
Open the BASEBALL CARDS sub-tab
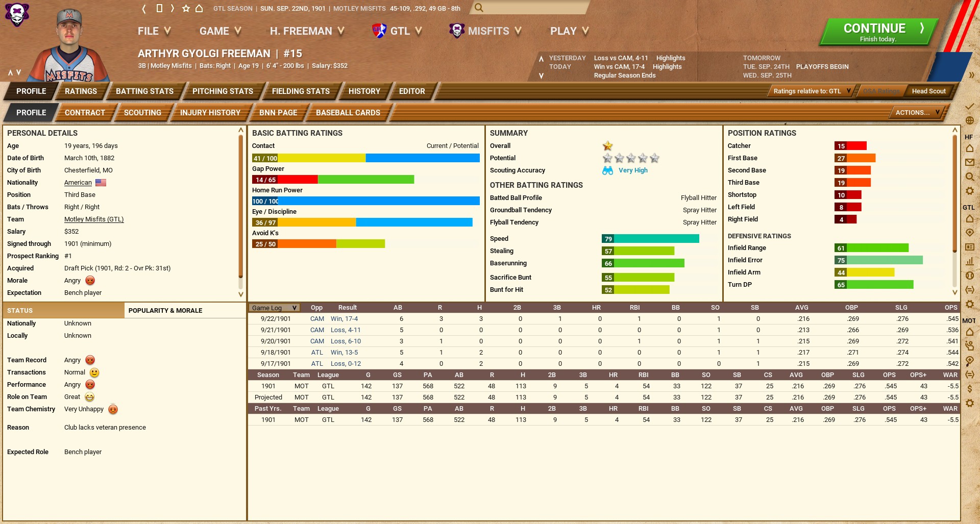pyautogui.click(x=348, y=113)
